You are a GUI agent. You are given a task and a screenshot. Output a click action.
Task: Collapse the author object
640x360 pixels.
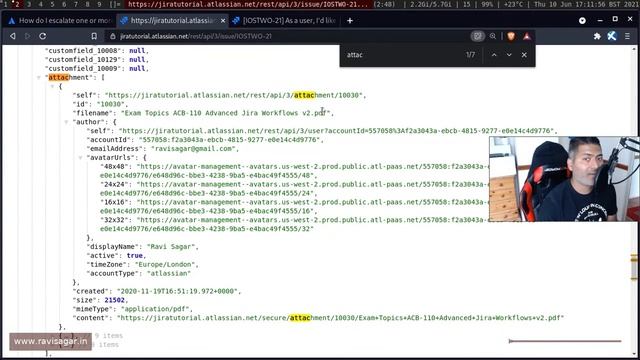pos(66,122)
